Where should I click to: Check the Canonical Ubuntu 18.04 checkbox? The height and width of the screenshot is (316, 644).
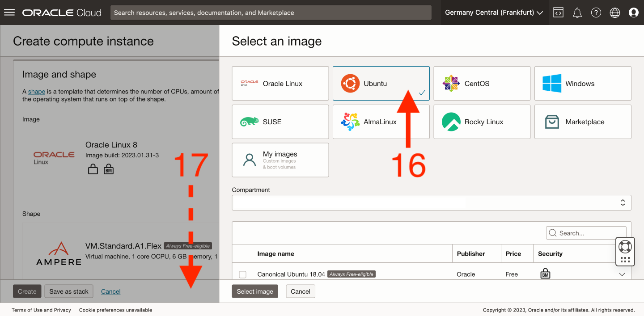(242, 274)
